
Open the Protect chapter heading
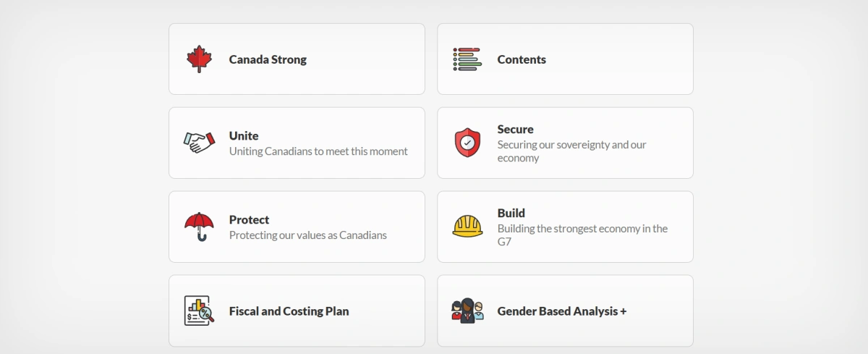[x=249, y=219]
